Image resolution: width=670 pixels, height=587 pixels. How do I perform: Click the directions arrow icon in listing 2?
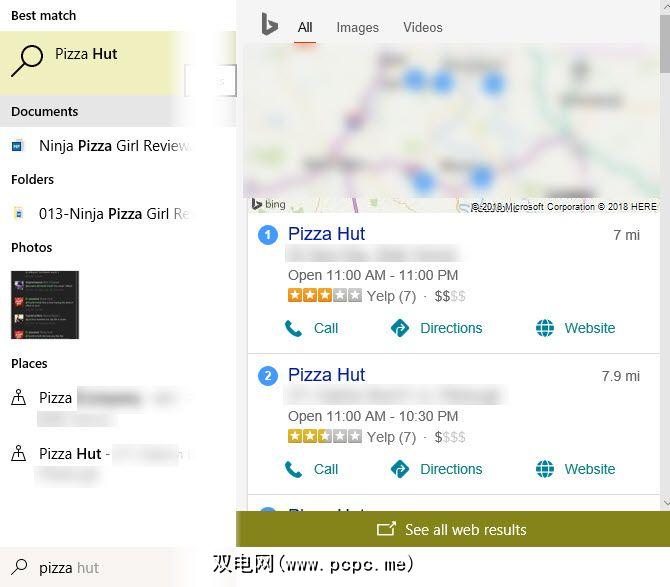pos(400,469)
